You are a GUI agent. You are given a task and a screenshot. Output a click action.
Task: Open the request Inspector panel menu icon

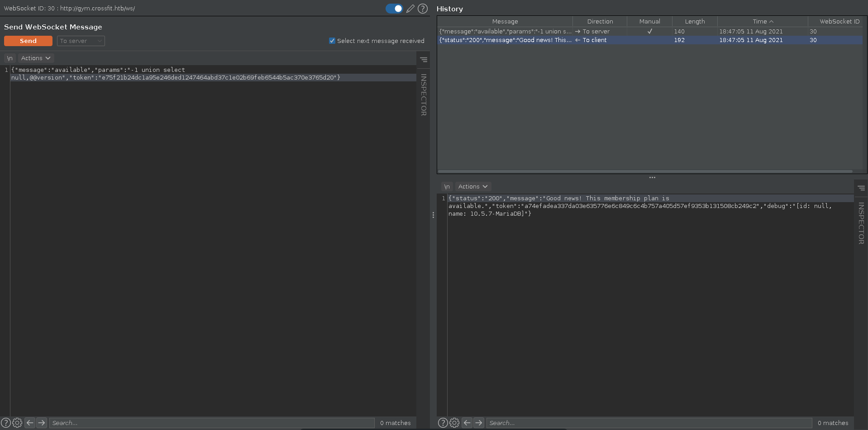424,59
